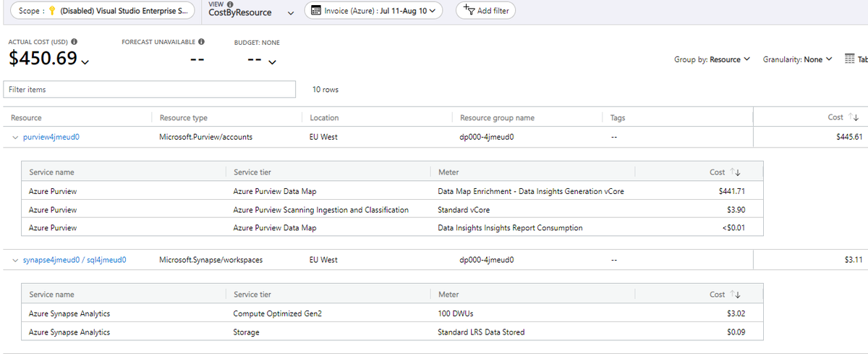Click the info icon beside Actual Cost
This screenshot has height=354, width=868.
point(75,43)
